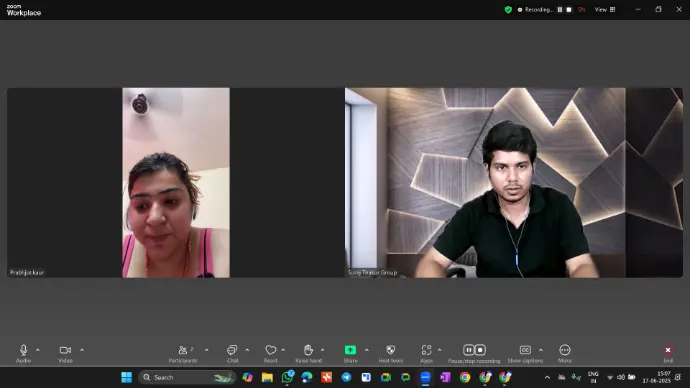690x388 pixels.
Task: Click the Zoom Workplace logo
Action: click(x=24, y=10)
